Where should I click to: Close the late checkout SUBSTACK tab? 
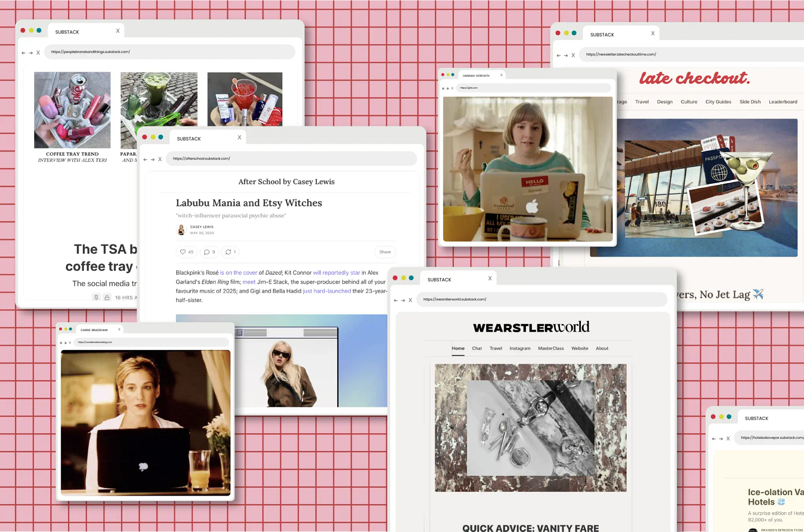point(653,33)
